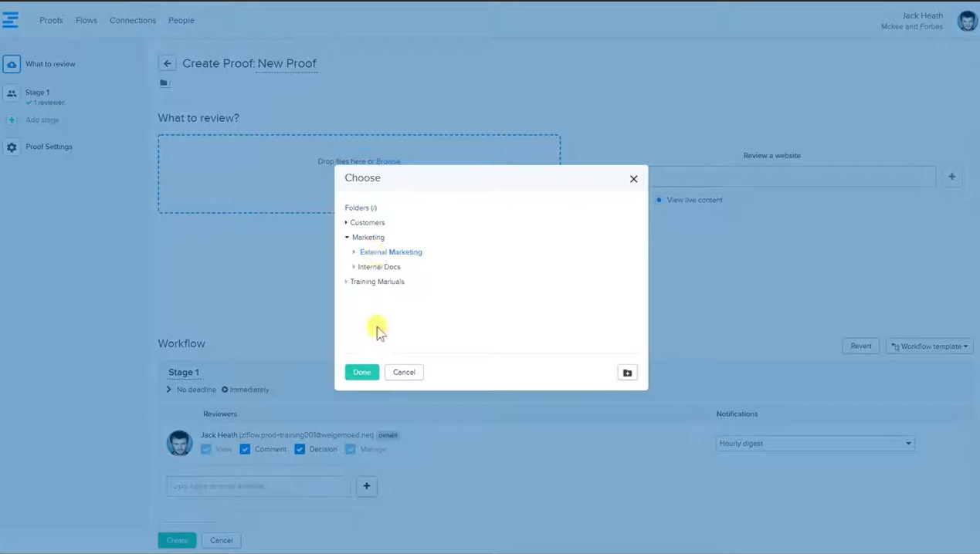Click plus button to add reviewer
Screen dimensions: 980x554
(367, 486)
